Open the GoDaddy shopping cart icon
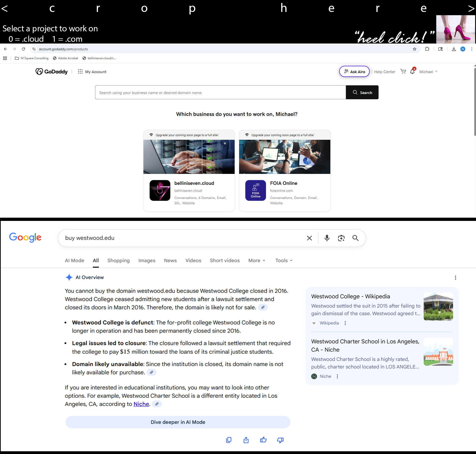Screen dimensions: 476x454 pyautogui.click(x=403, y=72)
